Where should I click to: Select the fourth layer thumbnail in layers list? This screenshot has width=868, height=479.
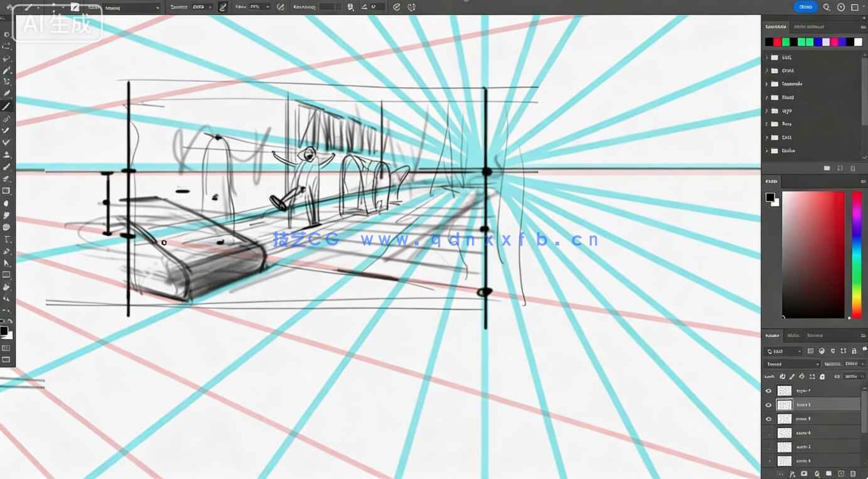(x=785, y=433)
